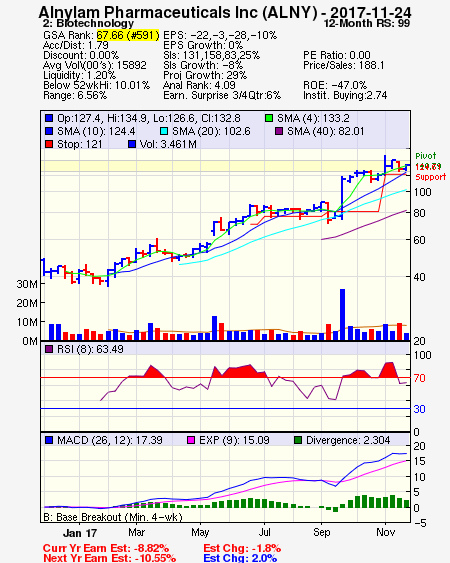Click the SMA (40): 82.01 legend label
Image resolution: width=450 pixels, height=563 pixels.
pyautogui.click(x=325, y=131)
